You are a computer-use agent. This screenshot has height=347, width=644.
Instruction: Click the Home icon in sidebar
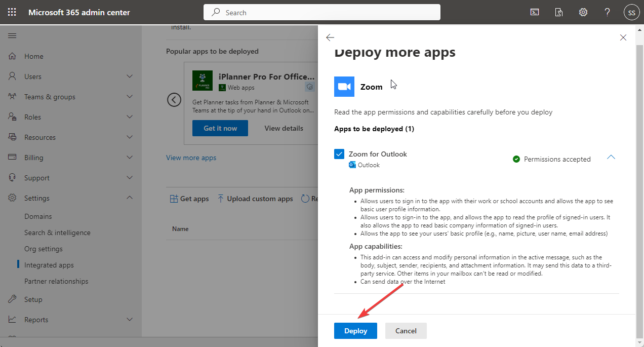point(13,56)
